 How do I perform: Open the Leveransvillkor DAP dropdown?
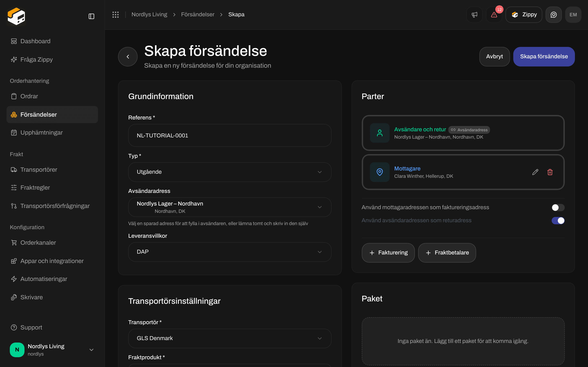click(230, 252)
